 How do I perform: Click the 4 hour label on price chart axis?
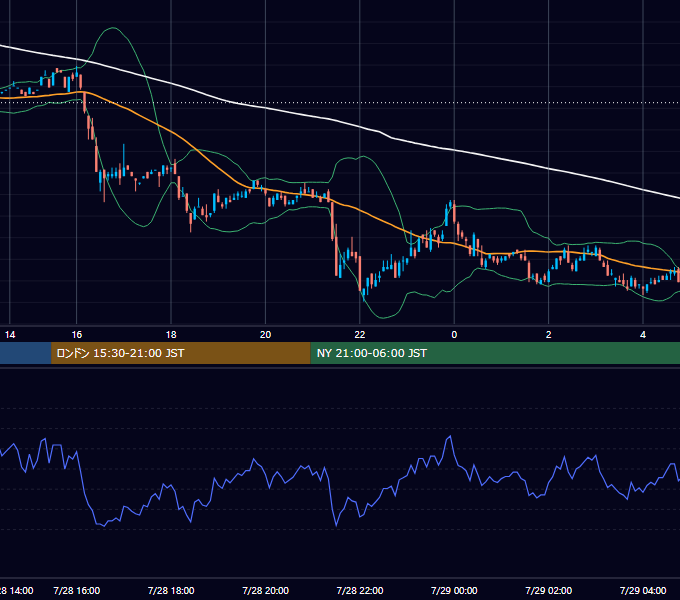coord(643,335)
